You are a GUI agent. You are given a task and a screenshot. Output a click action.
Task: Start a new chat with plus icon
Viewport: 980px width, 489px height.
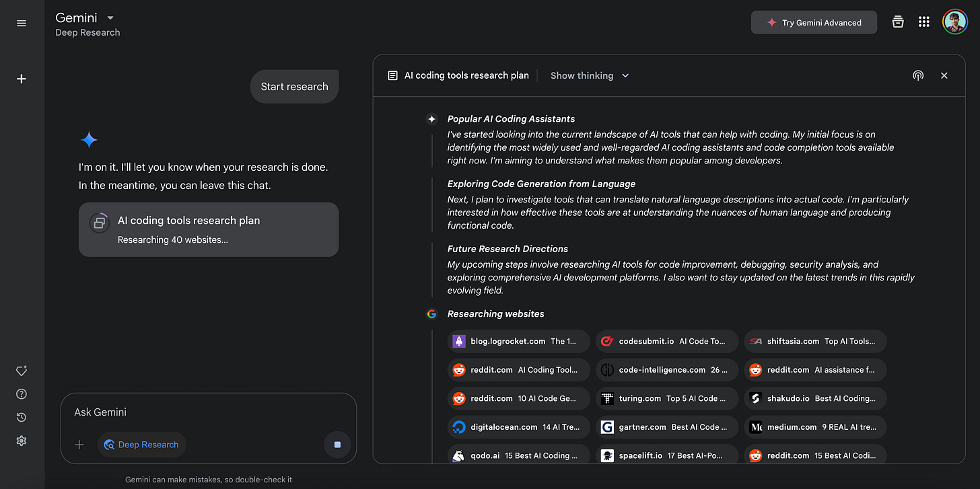point(22,79)
